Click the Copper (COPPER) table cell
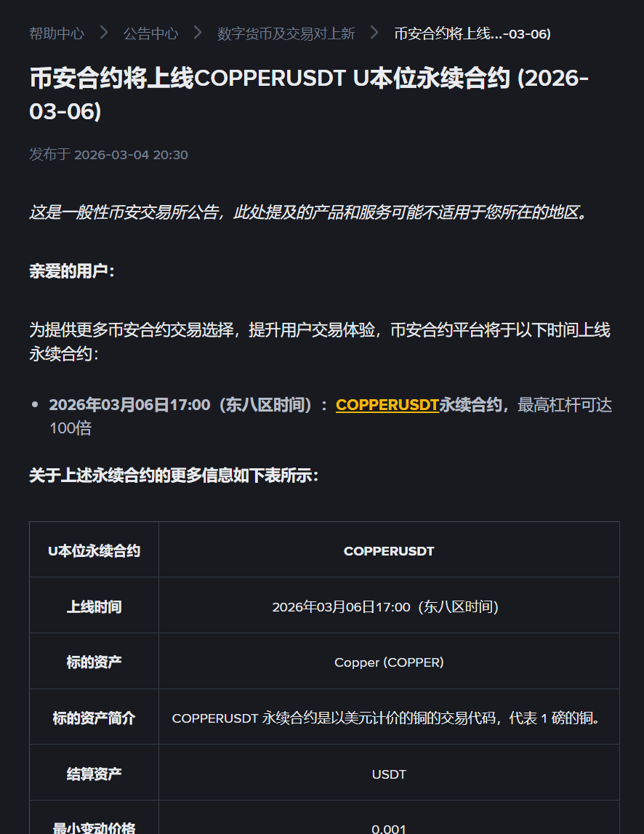The width and height of the screenshot is (644, 834). (389, 662)
